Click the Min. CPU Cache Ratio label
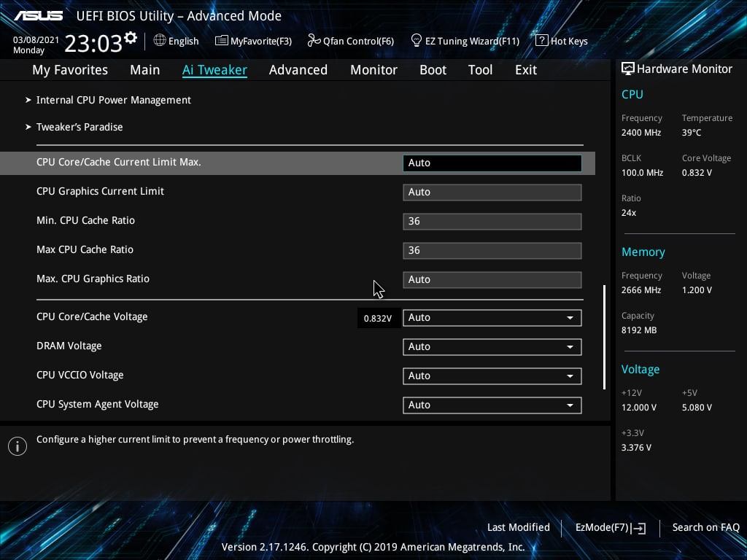Screen dimensions: 747x560 point(86,220)
